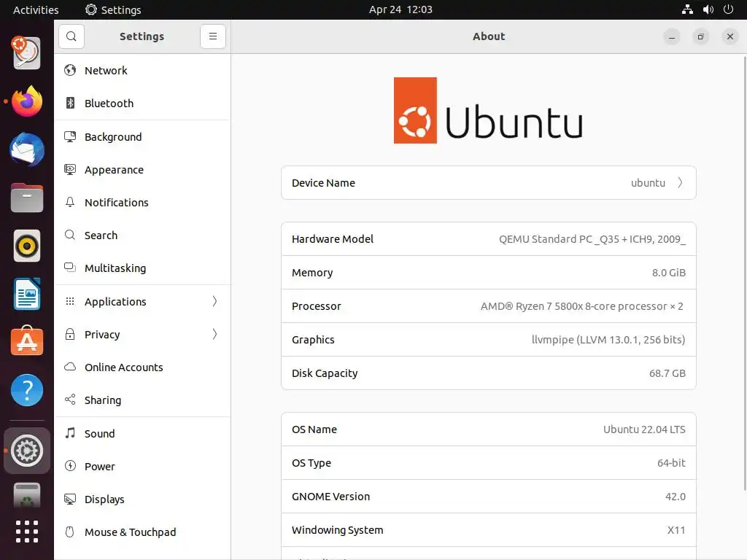
Task: Launch Ubuntu Software from the dock
Action: (x=27, y=342)
